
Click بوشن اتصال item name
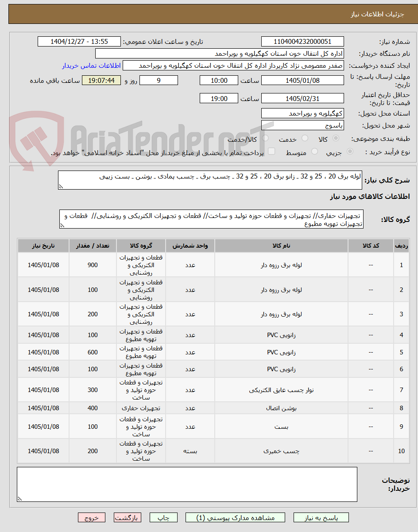281,408
